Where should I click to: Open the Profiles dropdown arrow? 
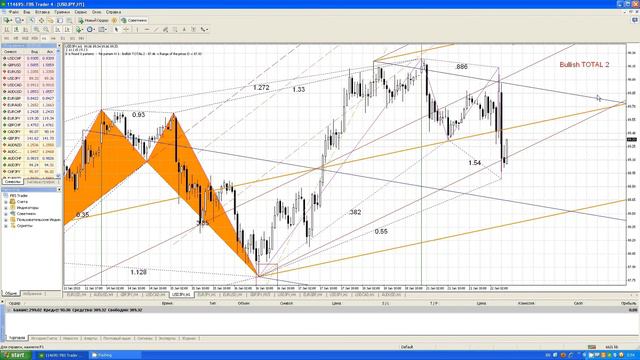pos(23,20)
